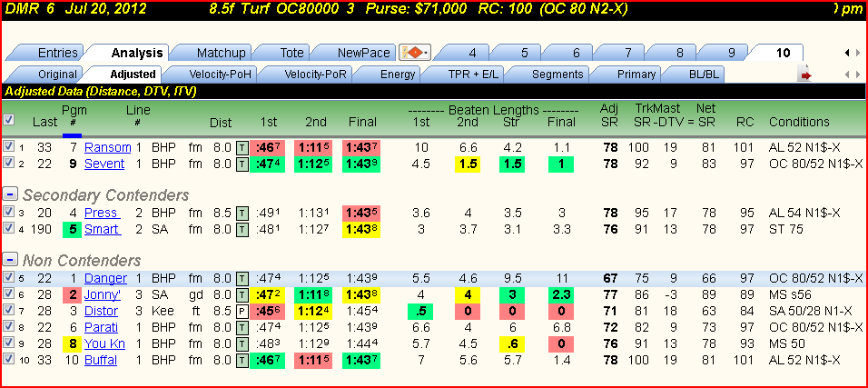Viewport: 868px width, 388px height.
Task: Uncheck row 5 Danger checkbox
Action: point(8,278)
